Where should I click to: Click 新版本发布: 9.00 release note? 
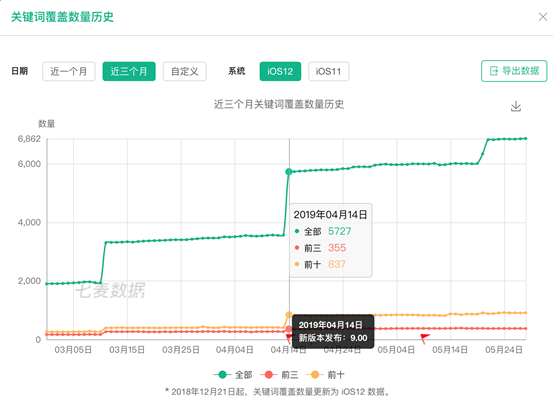click(x=333, y=338)
